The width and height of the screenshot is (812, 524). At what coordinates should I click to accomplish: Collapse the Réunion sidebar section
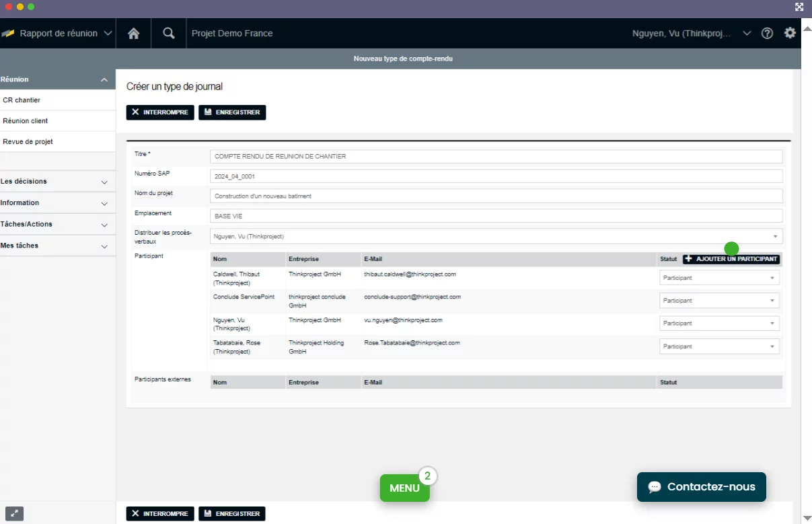coord(104,80)
